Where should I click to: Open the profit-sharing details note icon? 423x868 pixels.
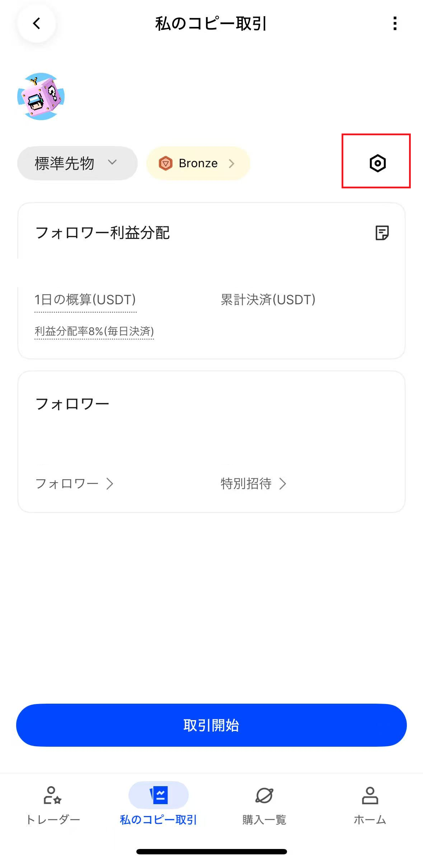click(382, 233)
